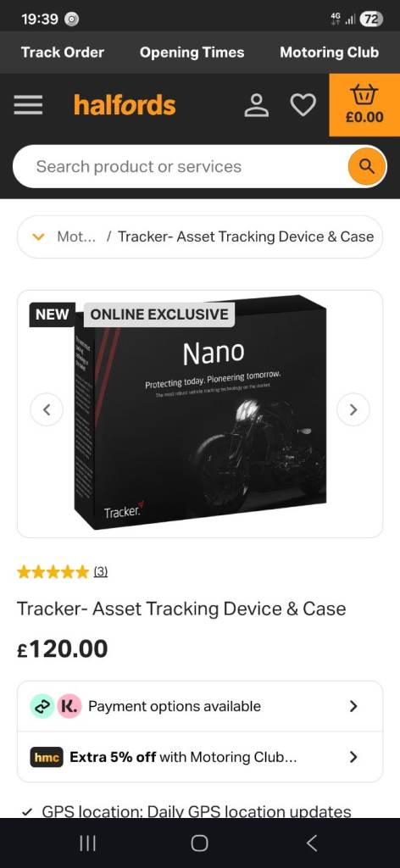The height and width of the screenshot is (868, 400).
Task: Tap the Nano tracker product image
Action: click(200, 413)
